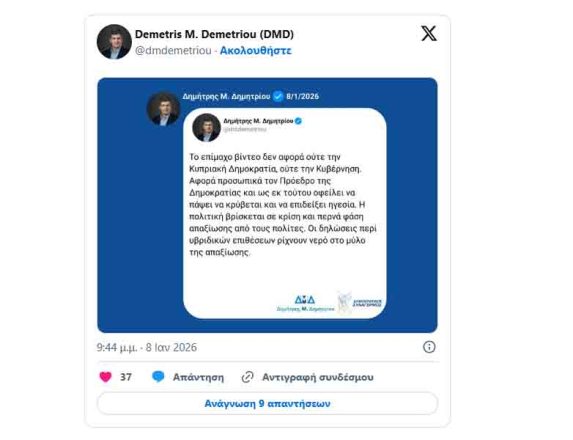Open @dmdemetriou handle link

(173, 50)
